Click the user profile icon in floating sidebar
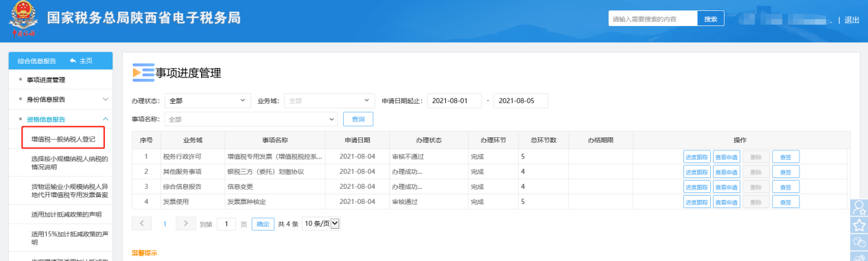The height and width of the screenshot is (261, 868). pos(859,208)
